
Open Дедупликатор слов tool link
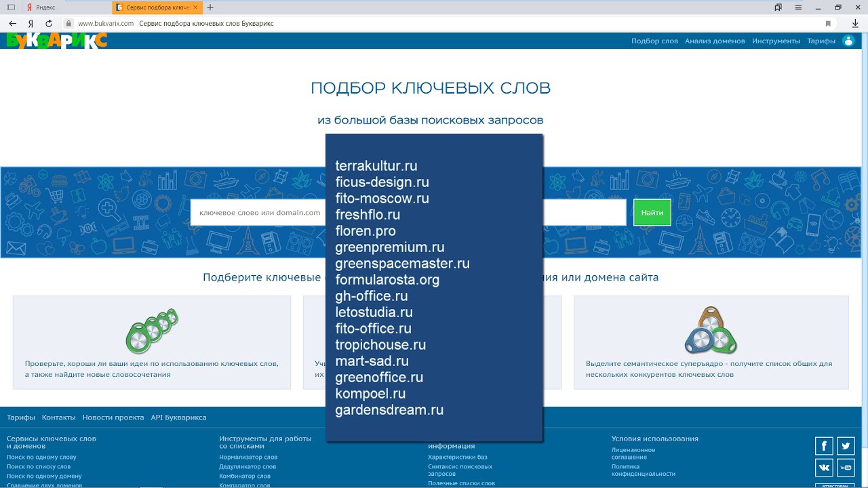(248, 466)
